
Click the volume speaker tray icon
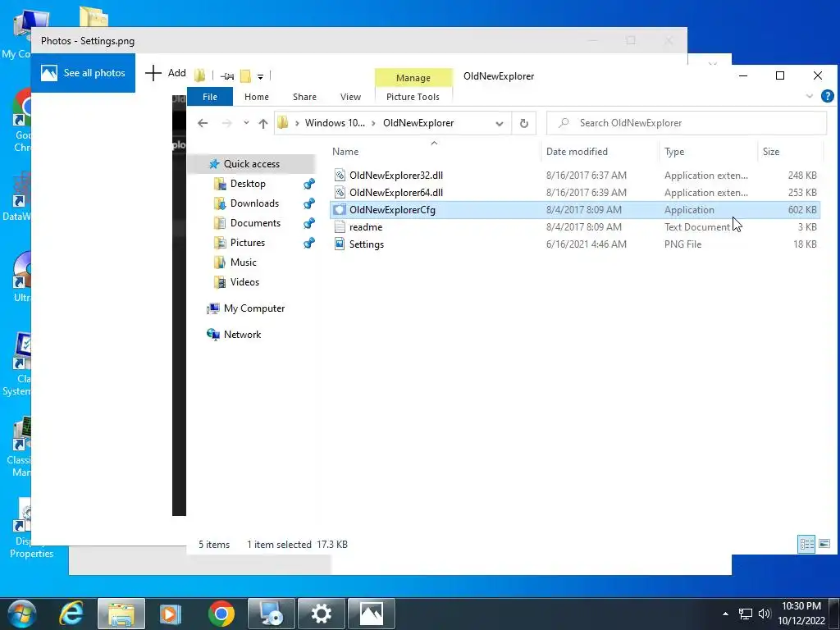click(765, 614)
